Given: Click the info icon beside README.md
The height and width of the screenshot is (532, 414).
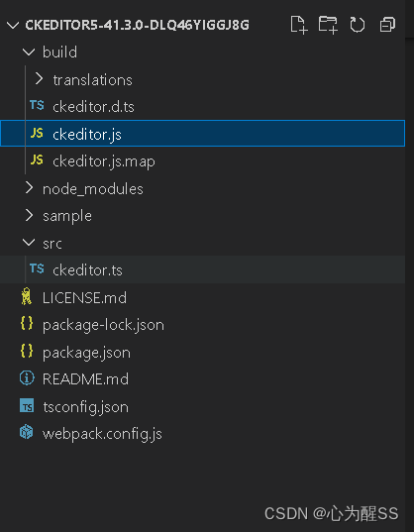Looking at the screenshot, I should tap(27, 378).
